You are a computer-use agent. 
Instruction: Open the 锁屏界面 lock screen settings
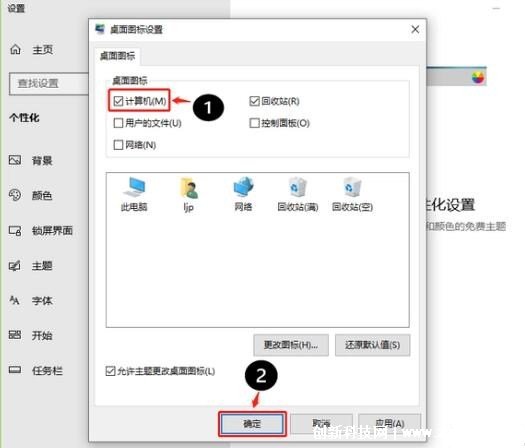click(41, 230)
